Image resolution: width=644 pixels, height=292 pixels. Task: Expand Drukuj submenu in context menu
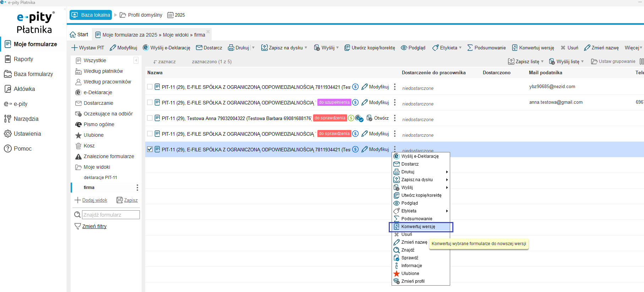point(447,172)
